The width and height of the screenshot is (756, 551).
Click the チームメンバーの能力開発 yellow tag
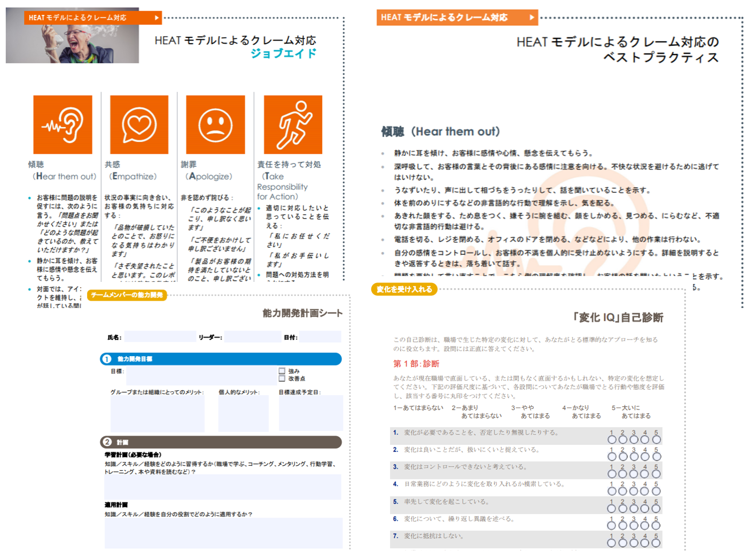pyautogui.click(x=127, y=295)
